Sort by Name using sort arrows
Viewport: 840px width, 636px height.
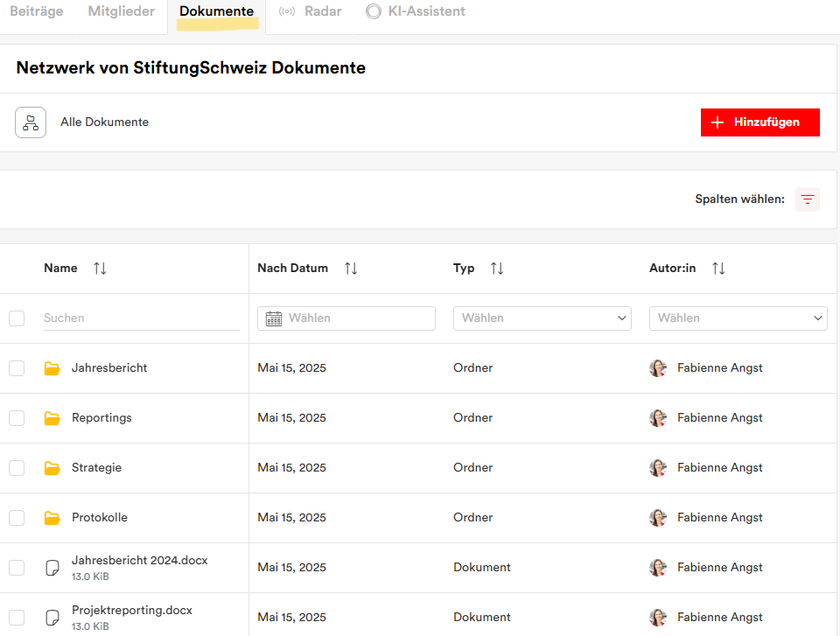pyautogui.click(x=100, y=269)
